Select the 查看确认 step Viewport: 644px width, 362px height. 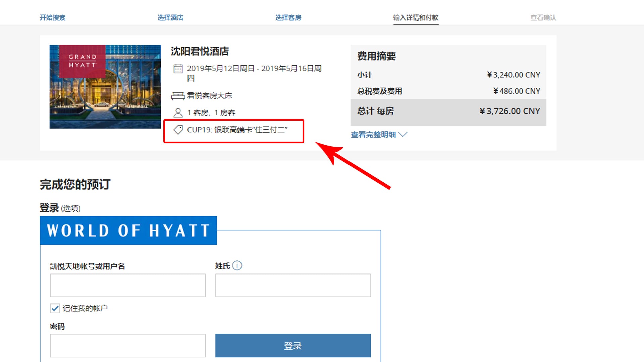(543, 18)
